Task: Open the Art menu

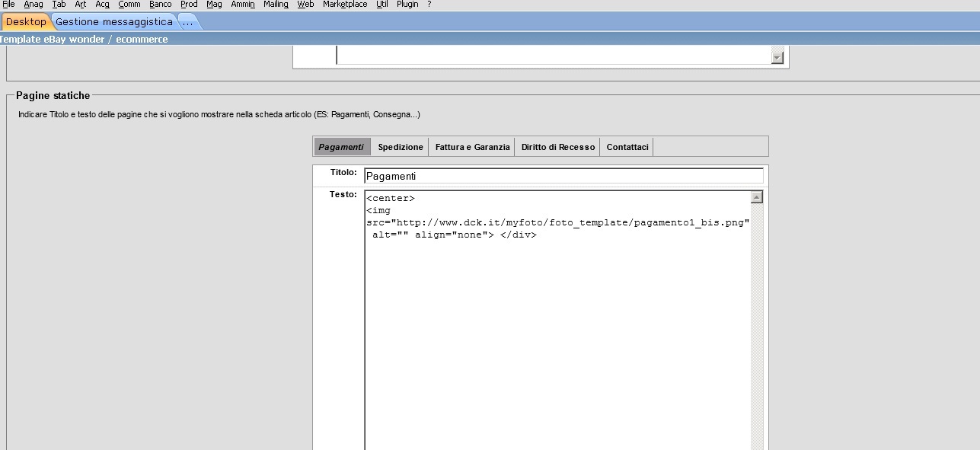Action: (x=81, y=5)
